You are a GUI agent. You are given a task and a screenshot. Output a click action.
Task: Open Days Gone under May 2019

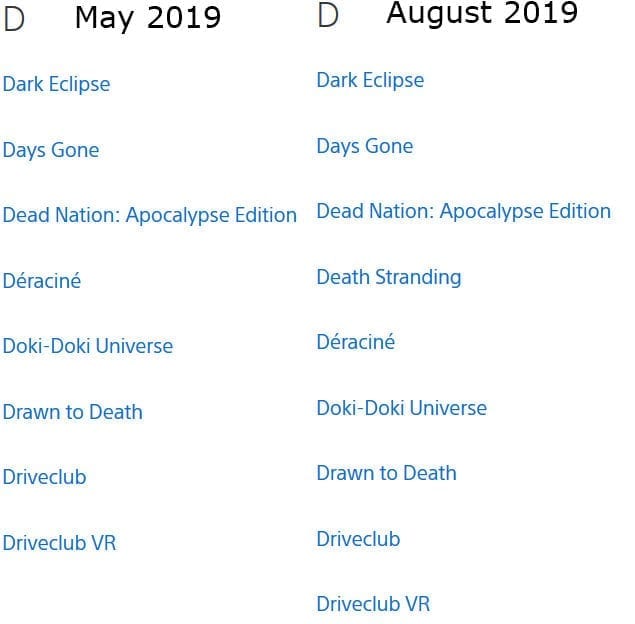pos(51,150)
